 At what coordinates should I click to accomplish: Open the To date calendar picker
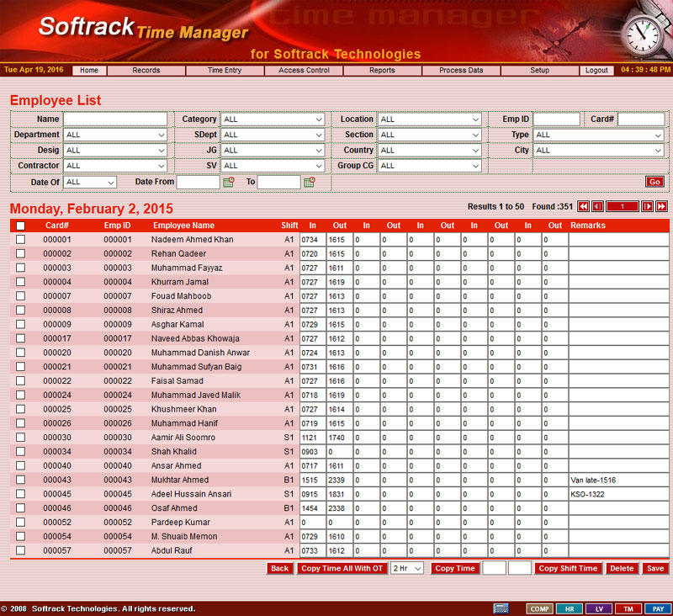coord(309,182)
